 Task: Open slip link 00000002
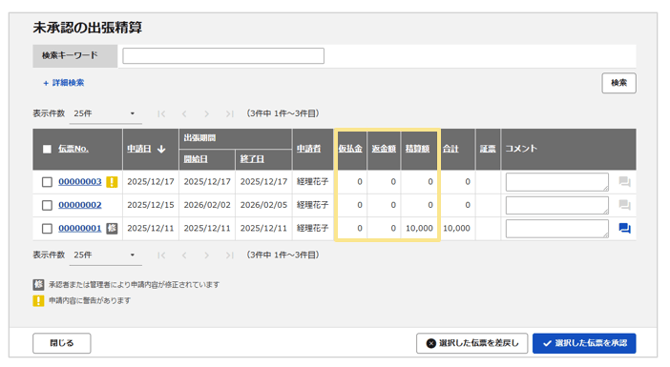pyautogui.click(x=80, y=205)
